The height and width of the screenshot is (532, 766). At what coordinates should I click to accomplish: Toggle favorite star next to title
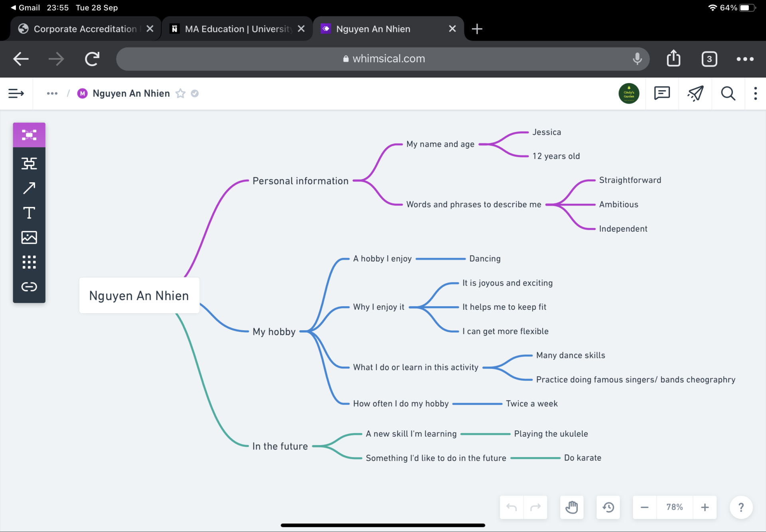(181, 93)
